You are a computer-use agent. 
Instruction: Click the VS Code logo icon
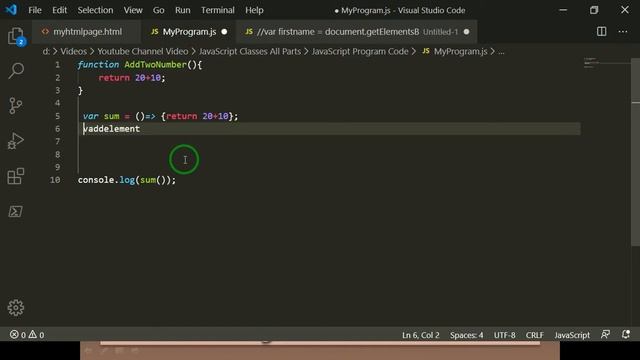click(x=11, y=9)
